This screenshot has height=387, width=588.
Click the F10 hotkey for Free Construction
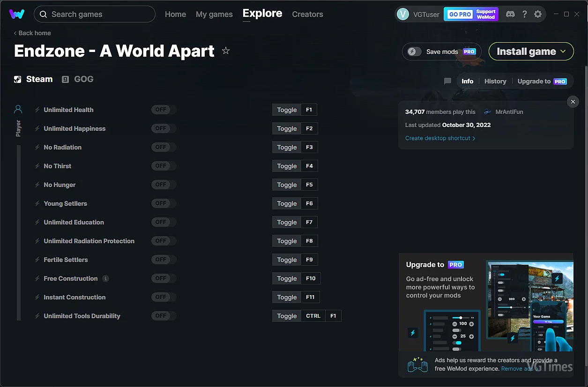pyautogui.click(x=311, y=278)
